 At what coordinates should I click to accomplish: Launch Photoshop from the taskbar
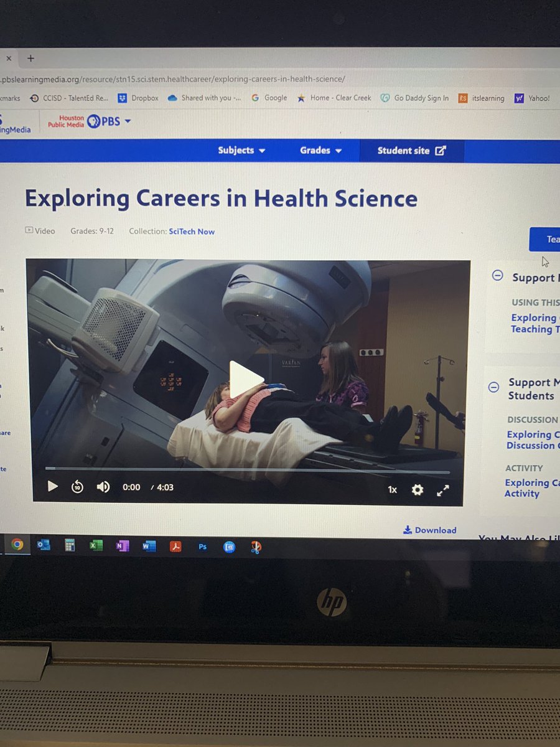pos(202,547)
